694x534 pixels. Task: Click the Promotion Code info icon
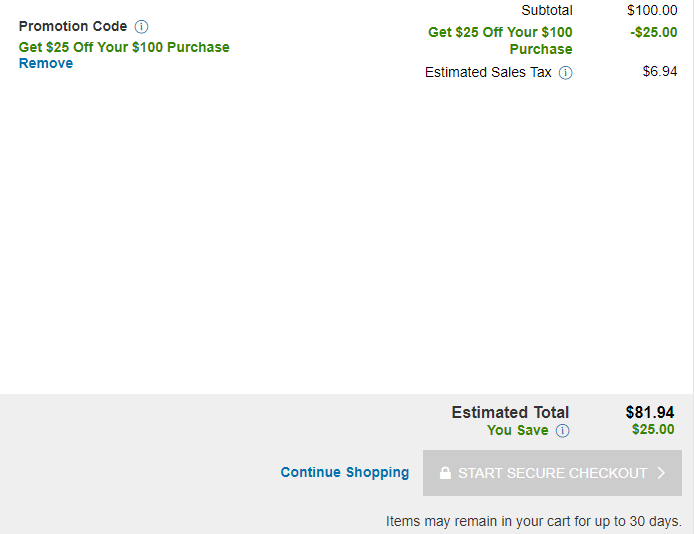pos(141,27)
